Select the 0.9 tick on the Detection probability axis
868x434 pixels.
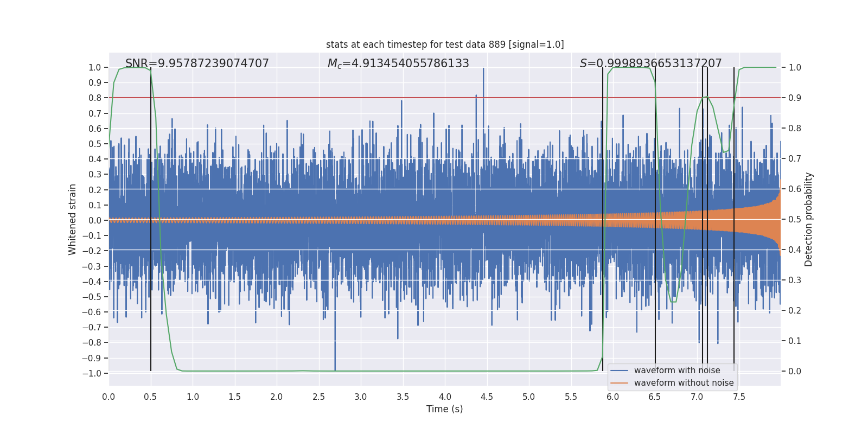pyautogui.click(x=795, y=98)
